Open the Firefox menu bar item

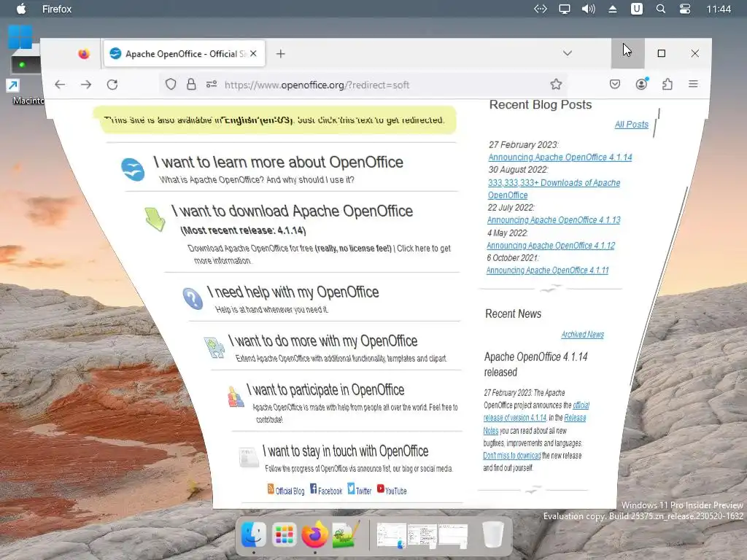[x=57, y=9]
